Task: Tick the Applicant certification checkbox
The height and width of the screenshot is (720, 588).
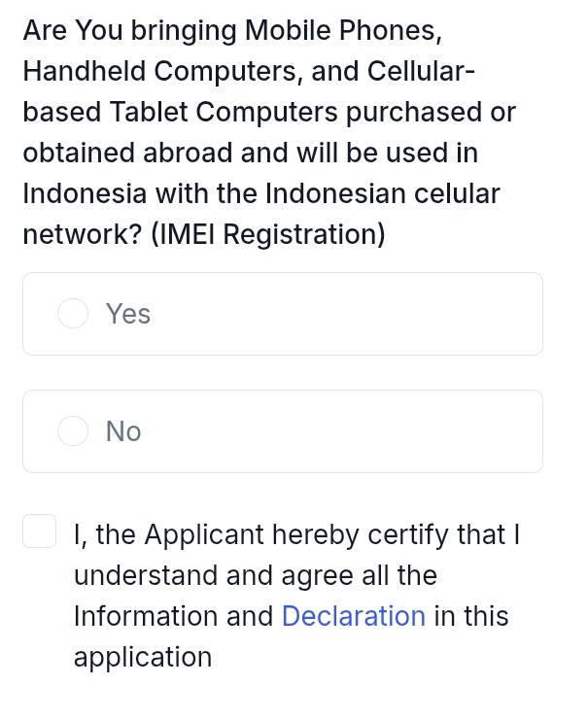Action: 39,531
